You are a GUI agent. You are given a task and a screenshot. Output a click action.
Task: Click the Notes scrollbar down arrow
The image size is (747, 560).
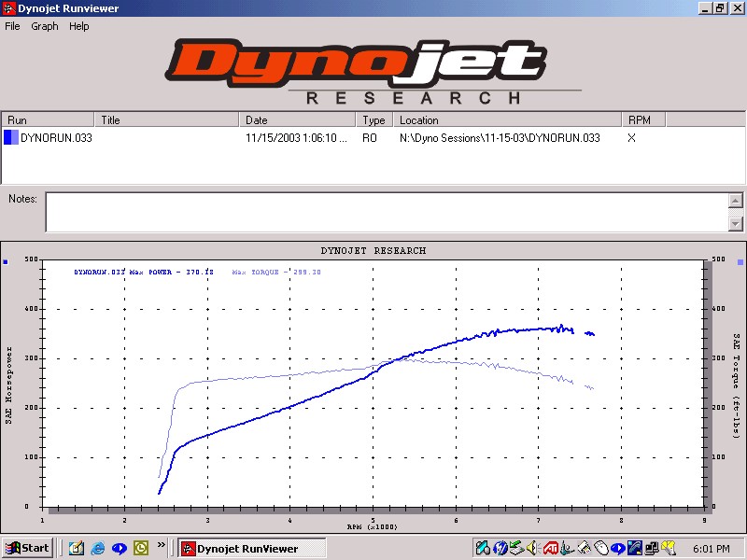[x=736, y=223]
